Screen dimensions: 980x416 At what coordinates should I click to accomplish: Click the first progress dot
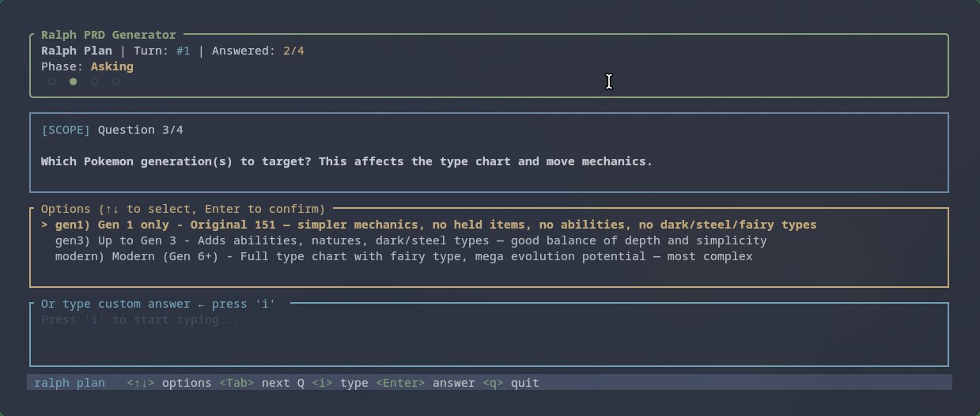(x=51, y=81)
